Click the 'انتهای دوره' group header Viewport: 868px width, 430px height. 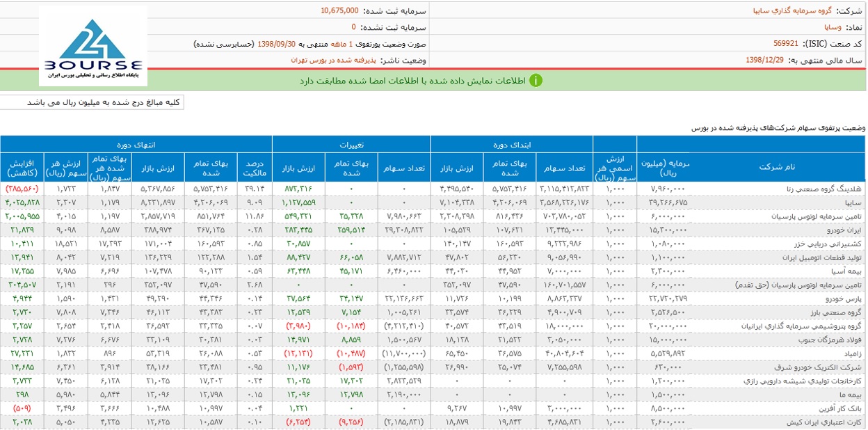point(137,143)
